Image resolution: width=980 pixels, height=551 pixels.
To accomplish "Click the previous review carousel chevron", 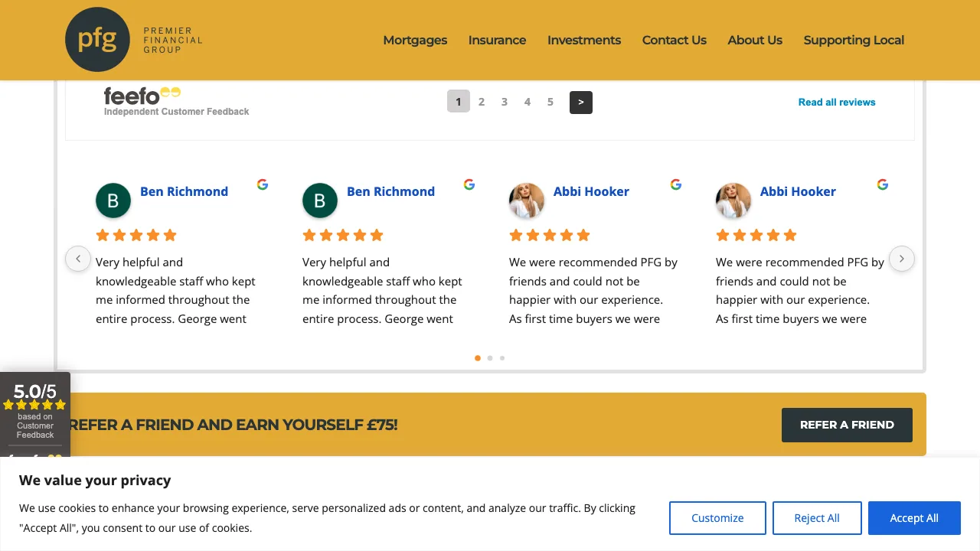I will [78, 259].
